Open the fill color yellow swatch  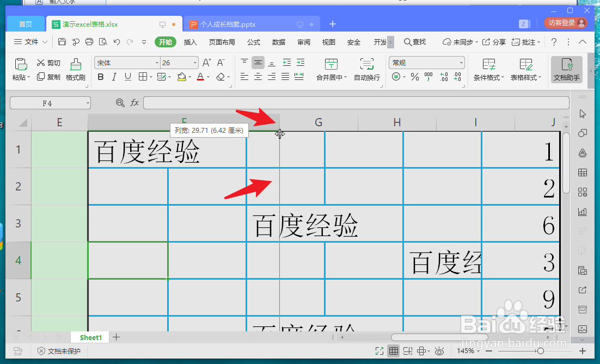[182, 77]
